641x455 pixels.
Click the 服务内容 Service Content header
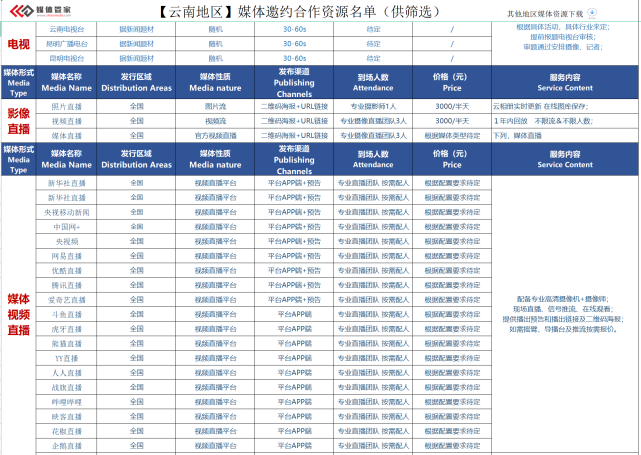pyautogui.click(x=564, y=81)
